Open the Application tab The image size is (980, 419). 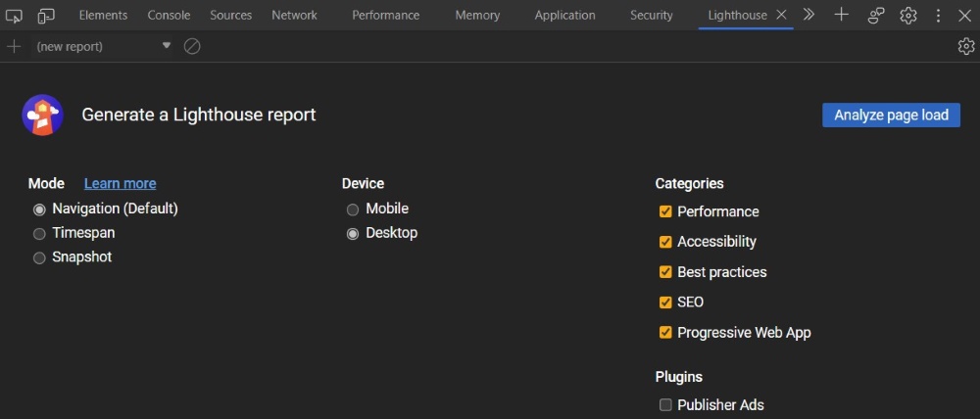click(x=565, y=16)
